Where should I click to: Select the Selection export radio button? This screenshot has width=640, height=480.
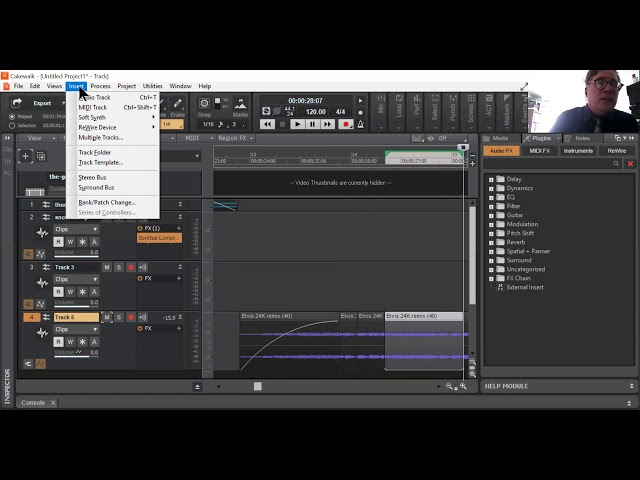(12, 126)
